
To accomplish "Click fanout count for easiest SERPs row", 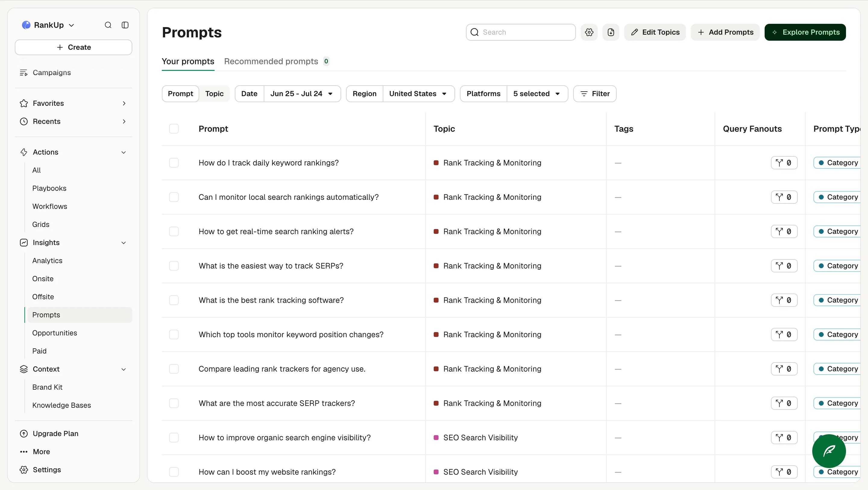I will (784, 265).
